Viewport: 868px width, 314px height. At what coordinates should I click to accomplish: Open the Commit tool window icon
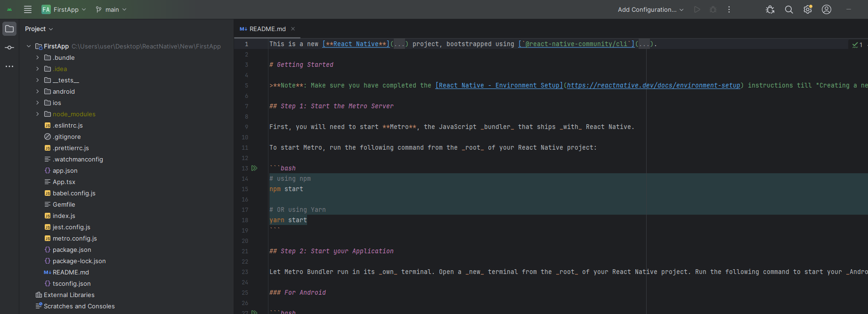click(9, 48)
